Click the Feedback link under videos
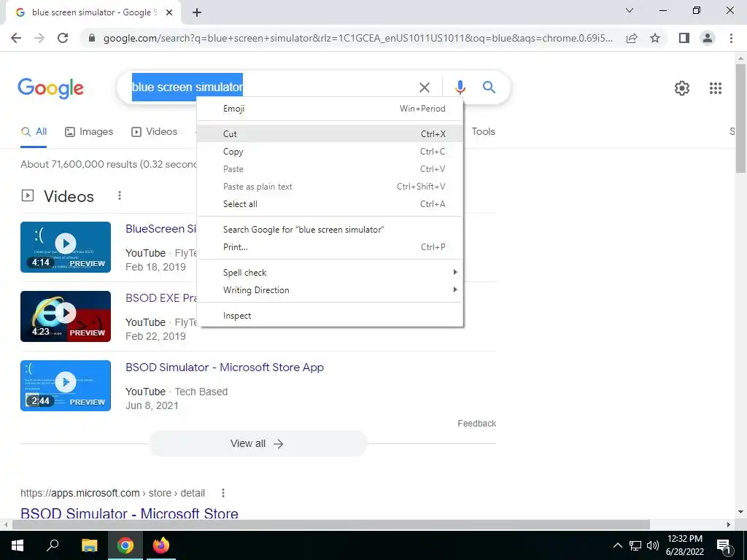 [x=476, y=424]
